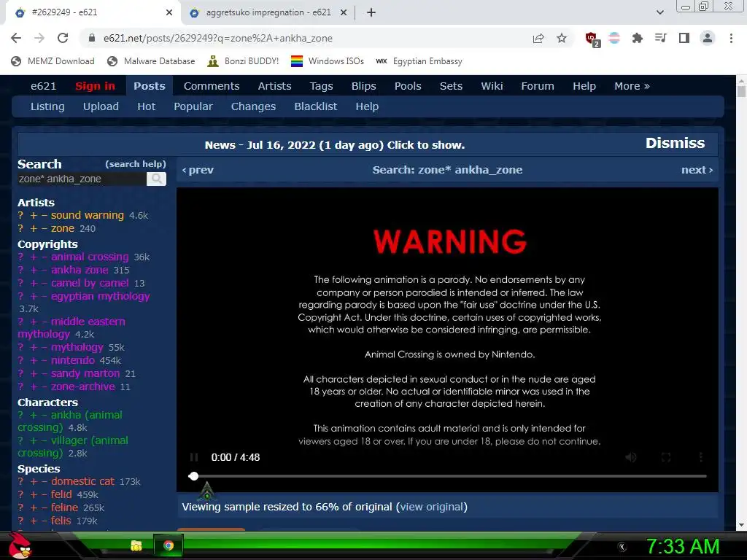Open the Egyptian Embassy bookmark
This screenshot has width=747, height=560.
[419, 61]
